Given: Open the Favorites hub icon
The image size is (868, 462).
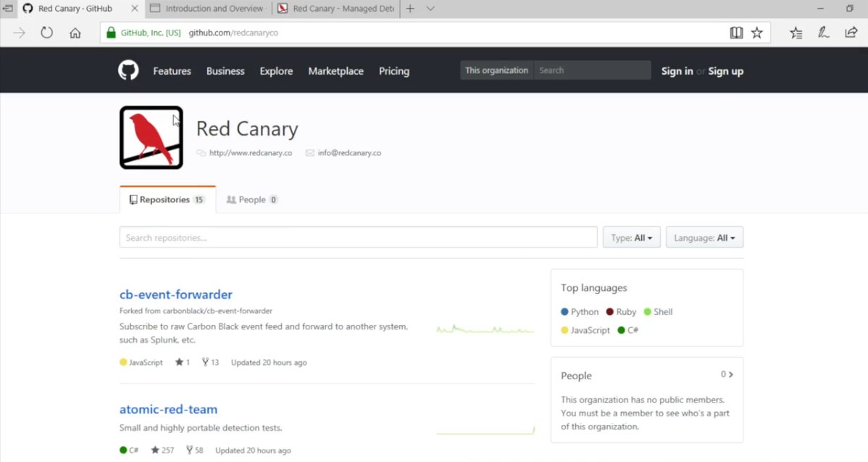Looking at the screenshot, I should [796, 33].
